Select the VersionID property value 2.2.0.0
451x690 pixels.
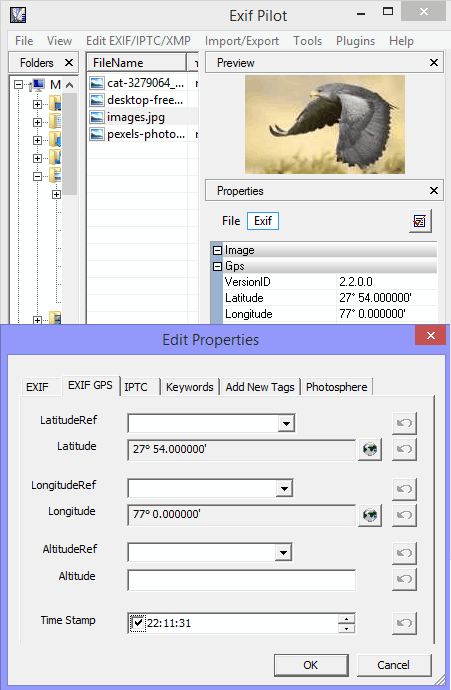pyautogui.click(x=356, y=282)
